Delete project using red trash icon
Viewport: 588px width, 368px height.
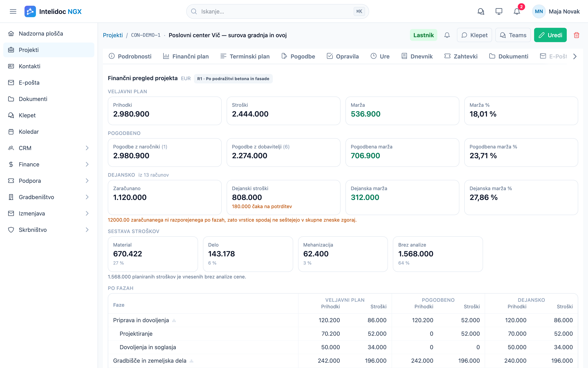(577, 35)
